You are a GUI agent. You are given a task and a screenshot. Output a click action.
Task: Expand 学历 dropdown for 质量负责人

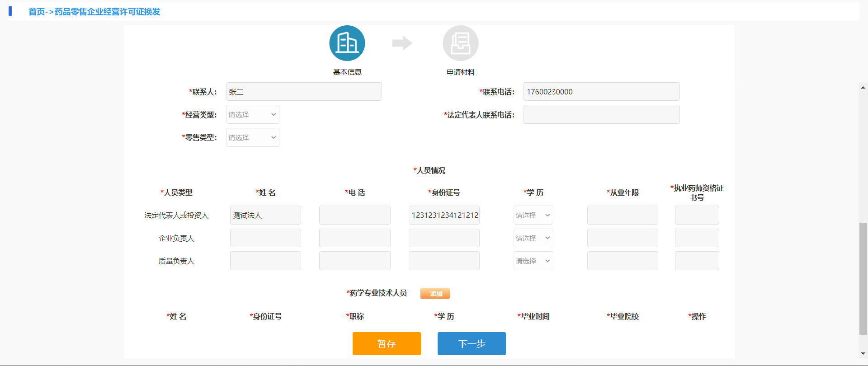pyautogui.click(x=533, y=261)
